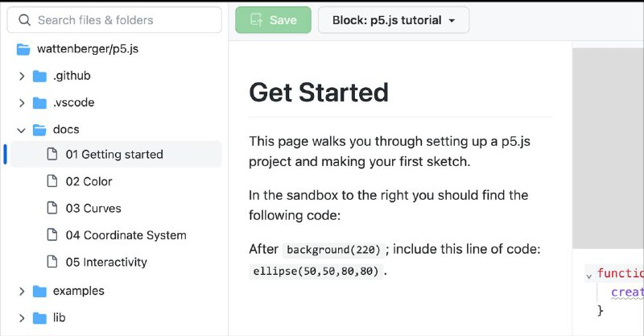Collapse the docs folder chevron

coord(22,130)
